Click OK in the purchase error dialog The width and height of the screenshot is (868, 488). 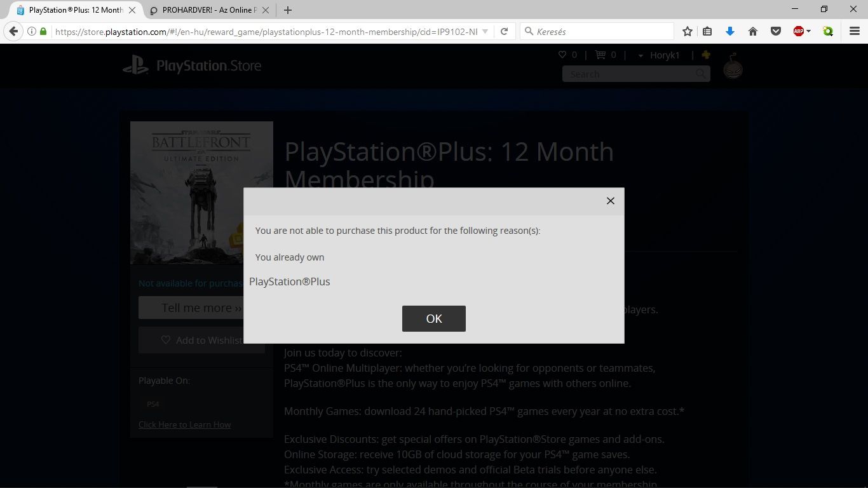coord(434,318)
